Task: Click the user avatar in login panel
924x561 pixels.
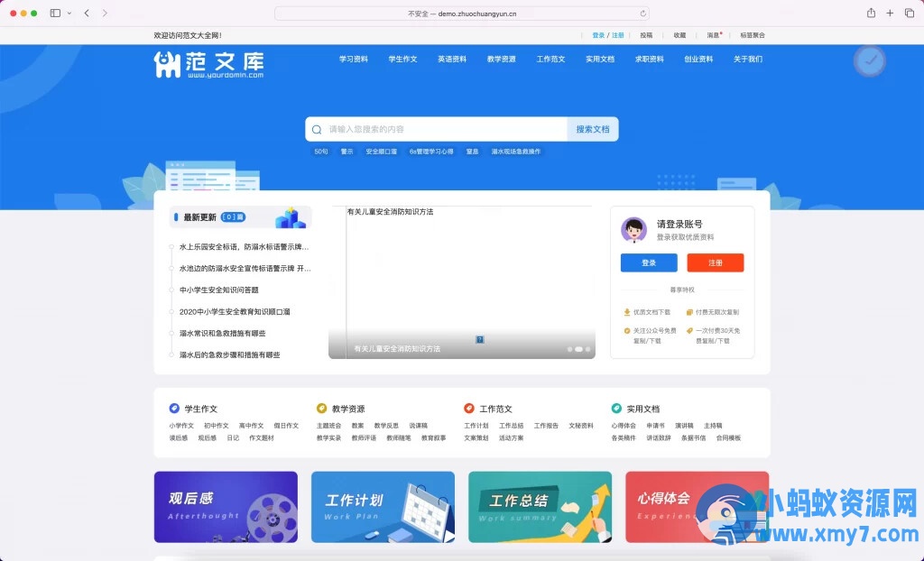Action: (633, 230)
